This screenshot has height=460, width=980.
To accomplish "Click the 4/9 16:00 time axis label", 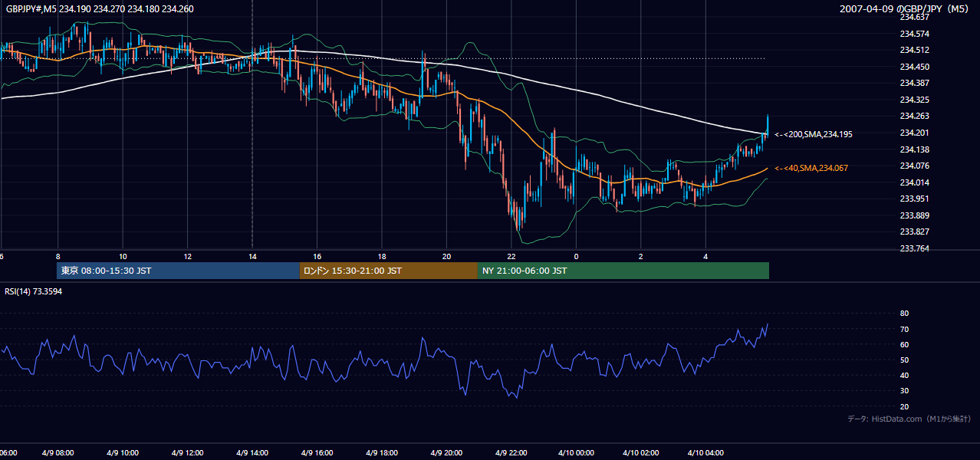I will tap(317, 453).
